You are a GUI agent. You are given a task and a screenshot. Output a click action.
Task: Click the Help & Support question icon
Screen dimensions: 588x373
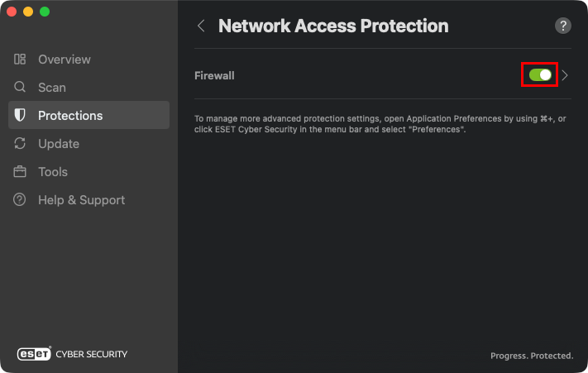20,200
